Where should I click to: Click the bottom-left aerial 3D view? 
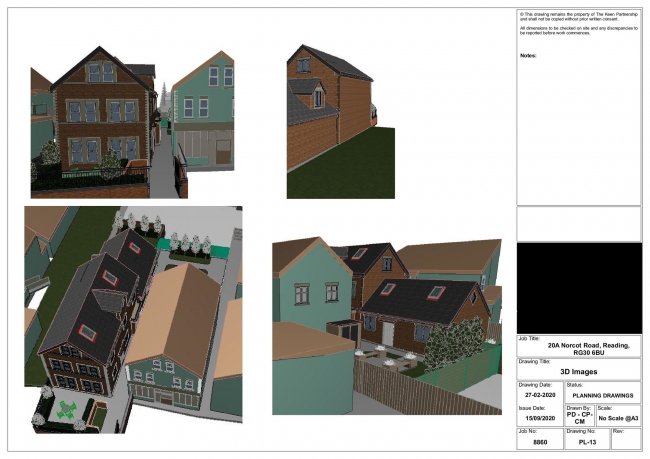tap(132, 318)
